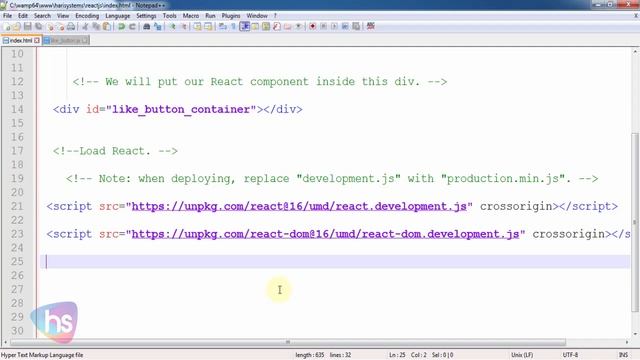Open the Plugins menu
Screen dimensions: 640x360
pos(231,16)
